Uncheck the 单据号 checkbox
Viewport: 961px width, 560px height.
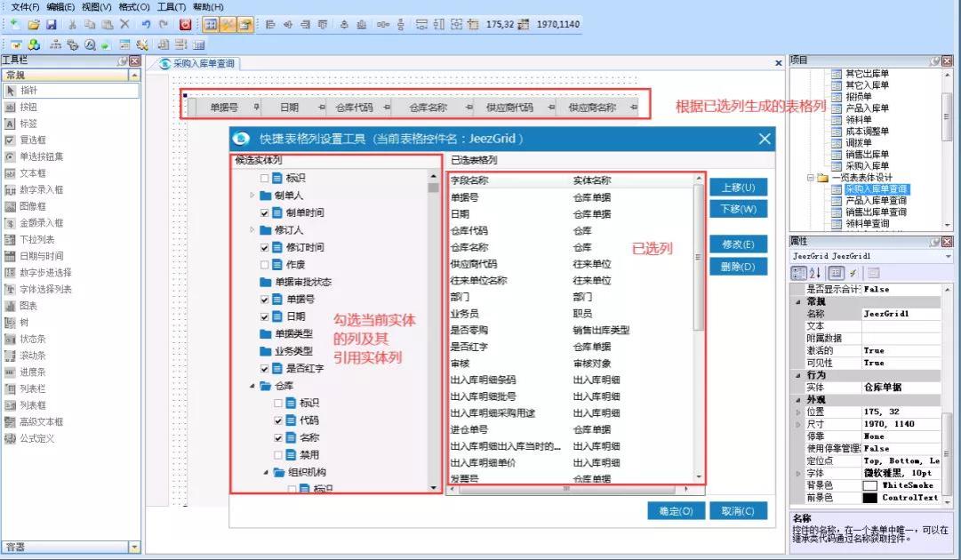[265, 300]
